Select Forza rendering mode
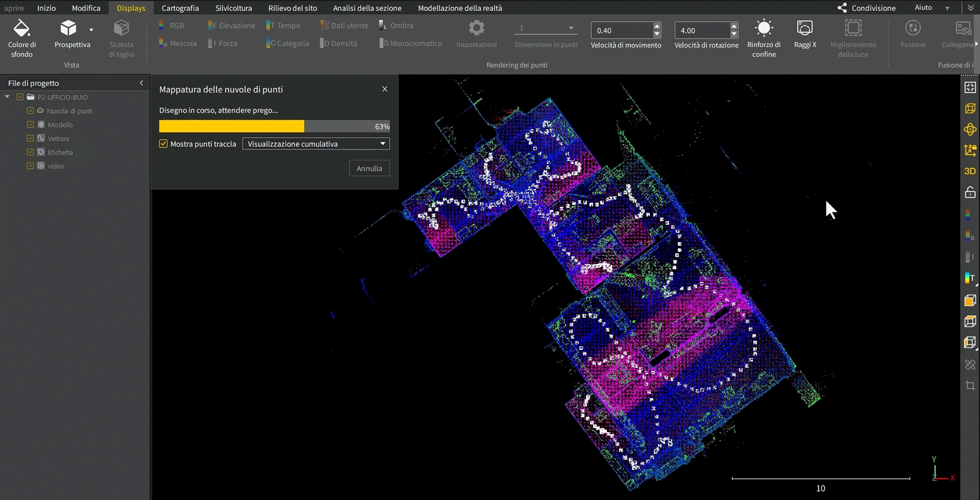Screen dimensions: 980x500 (222, 43)
